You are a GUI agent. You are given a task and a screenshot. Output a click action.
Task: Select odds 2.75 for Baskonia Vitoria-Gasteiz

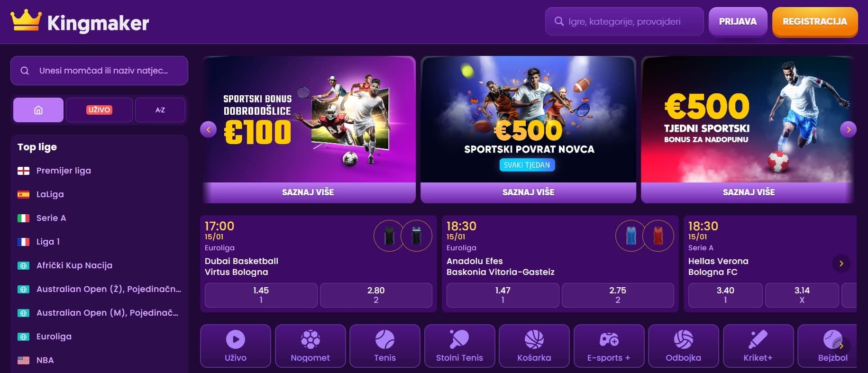tap(618, 295)
